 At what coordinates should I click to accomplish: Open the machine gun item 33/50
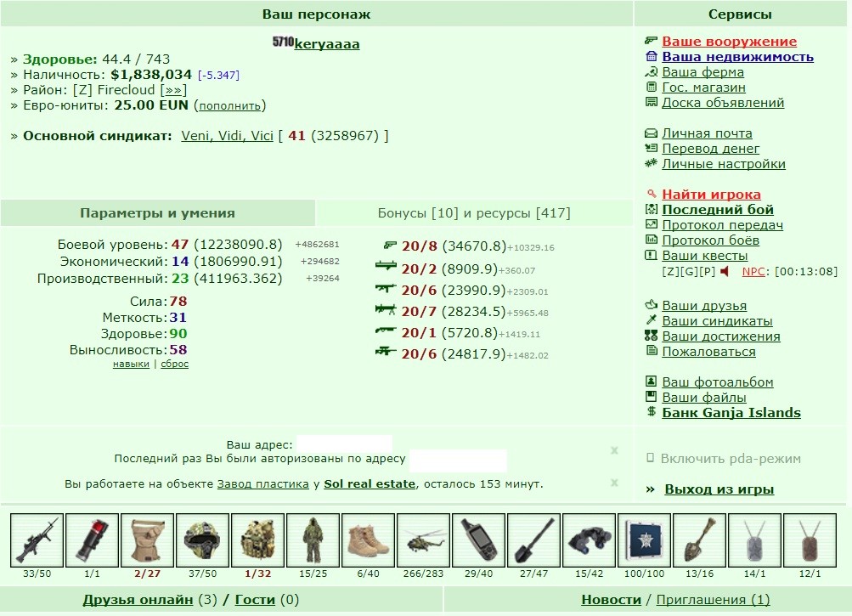click(37, 540)
